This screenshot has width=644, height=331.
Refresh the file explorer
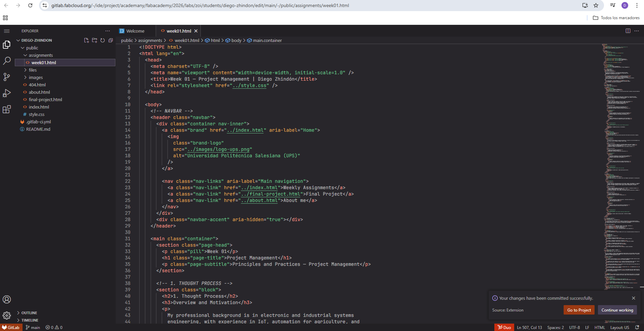pyautogui.click(x=103, y=40)
